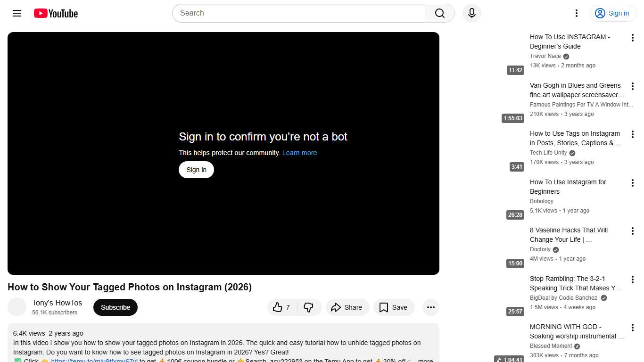This screenshot has width=644, height=362.
Task: Click the search magnifying glass icon
Action: pos(439,13)
